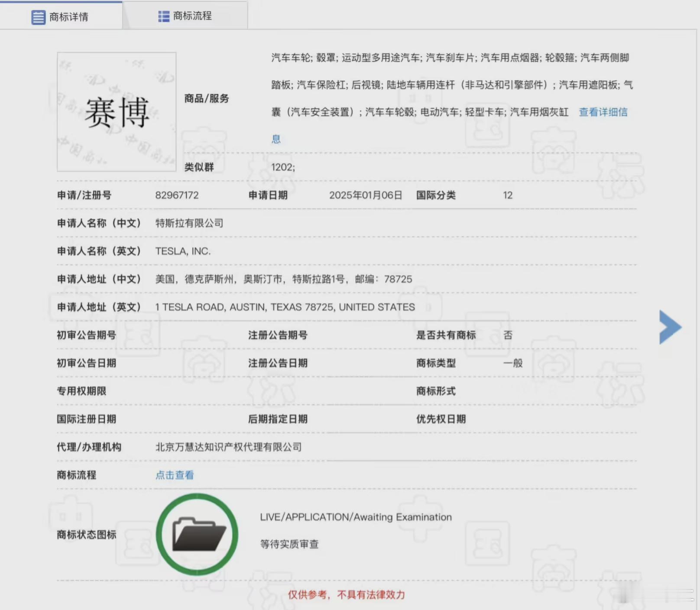Select the shared trademark value 否
The image size is (700, 610).
(508, 335)
